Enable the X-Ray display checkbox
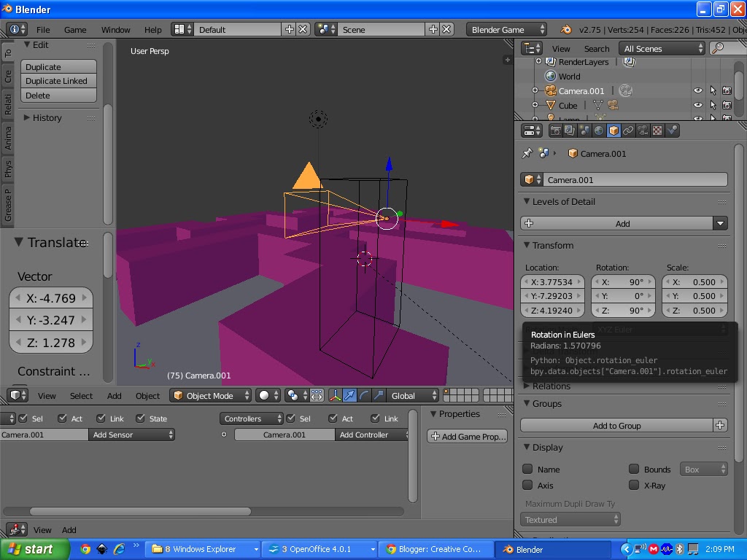The height and width of the screenshot is (560, 747). point(634,485)
